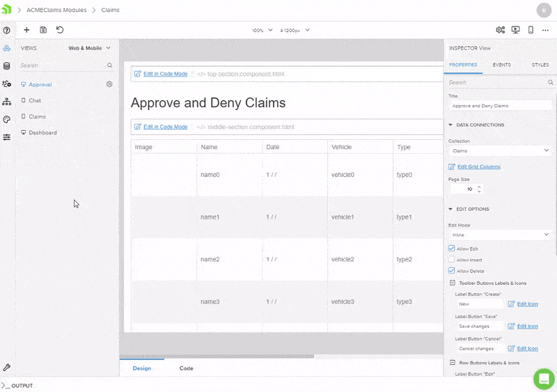
Task: Open the Collection dropdown showing Claims
Action: click(499, 150)
